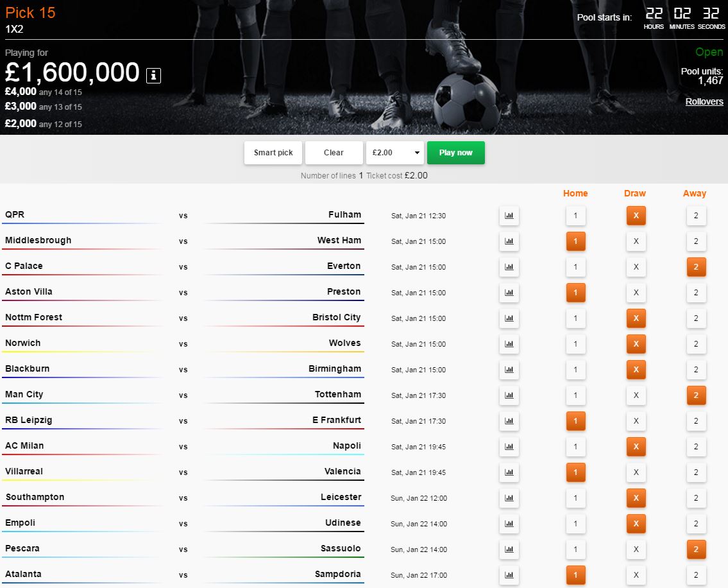Open stats chart for QPR vs Fulham

[x=509, y=216]
